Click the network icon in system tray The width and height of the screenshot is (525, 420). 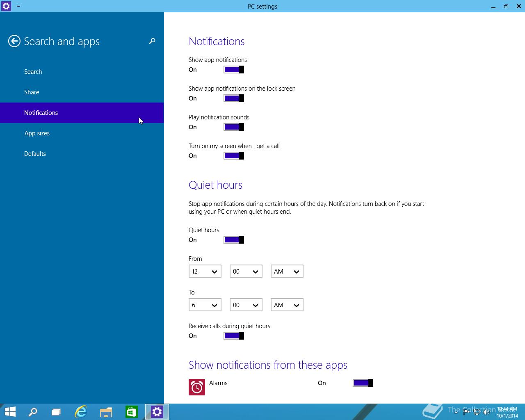tap(477, 412)
